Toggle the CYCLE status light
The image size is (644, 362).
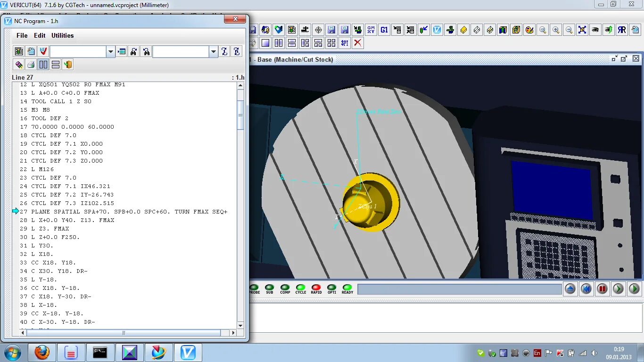[x=301, y=289]
